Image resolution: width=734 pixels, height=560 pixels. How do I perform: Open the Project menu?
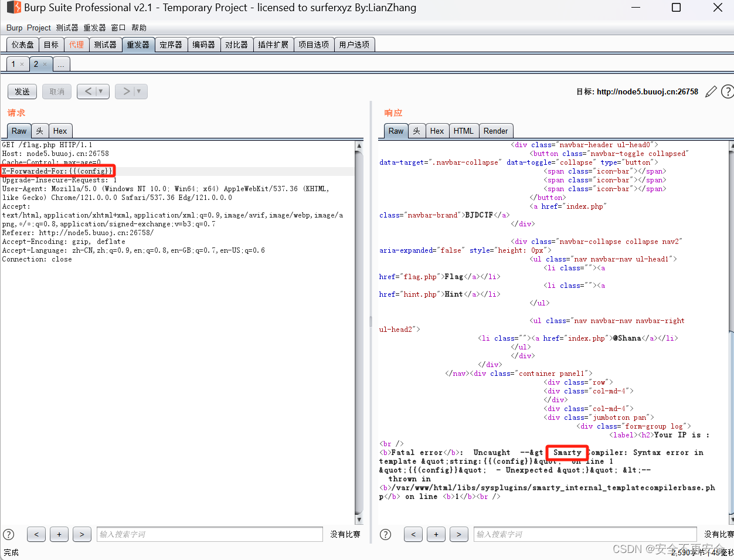point(39,28)
